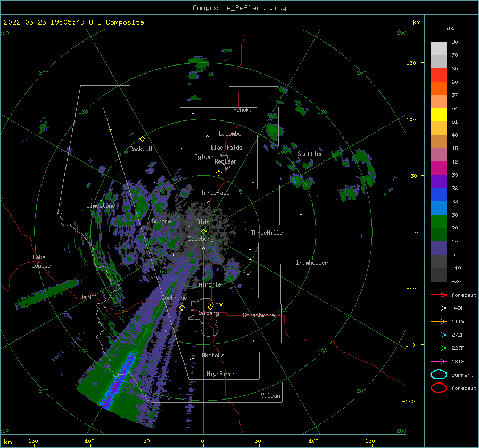The width and height of the screenshot is (479, 448).
Task: Select the bright green 30-20 dBZ swatch
Action: point(439,222)
